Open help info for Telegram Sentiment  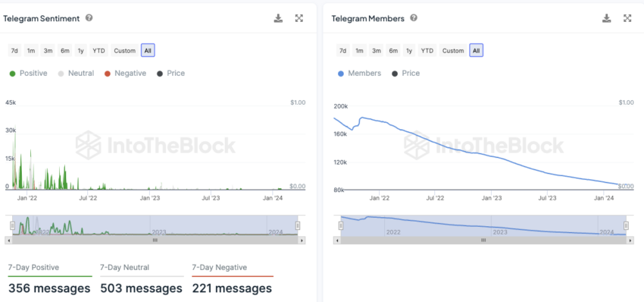click(89, 18)
